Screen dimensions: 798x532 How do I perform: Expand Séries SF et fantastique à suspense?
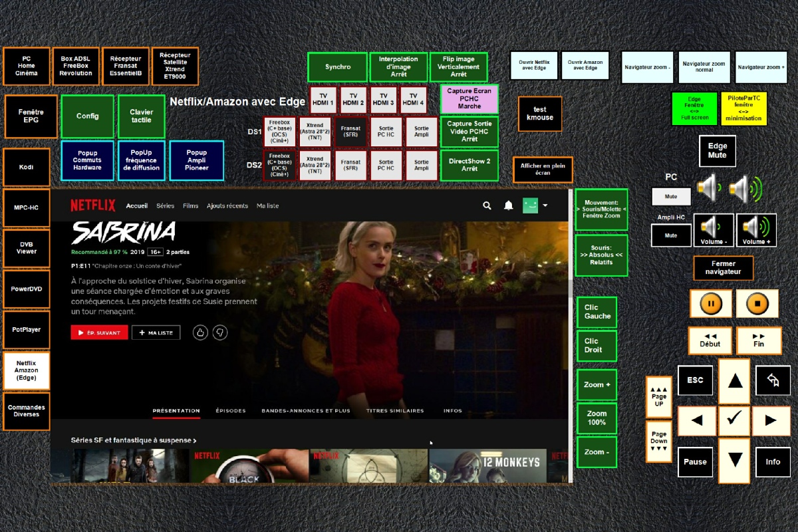click(134, 440)
